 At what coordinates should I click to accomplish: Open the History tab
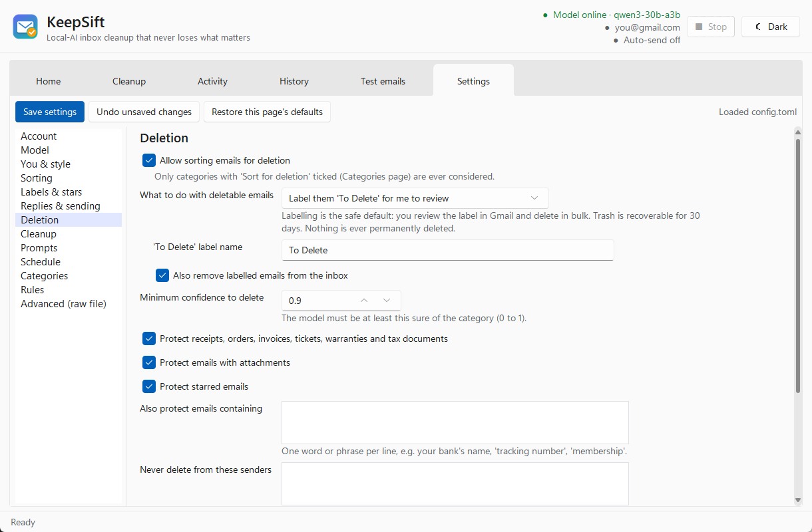click(x=294, y=81)
